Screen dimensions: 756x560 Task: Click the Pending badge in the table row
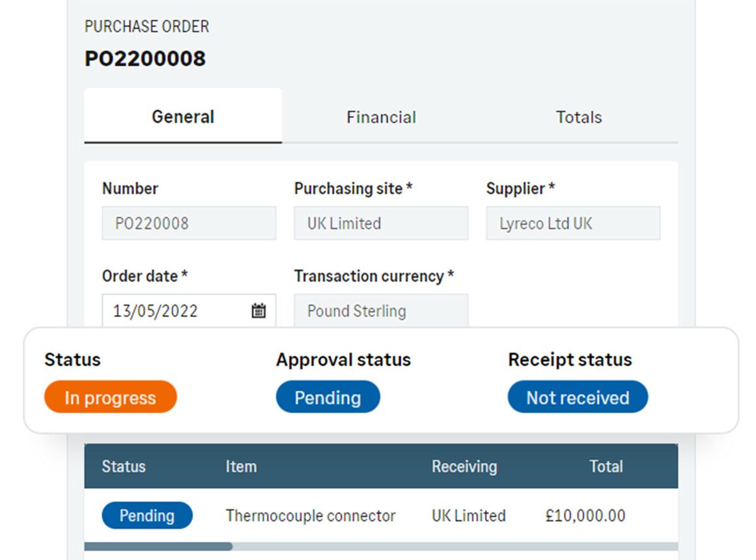coord(147,515)
